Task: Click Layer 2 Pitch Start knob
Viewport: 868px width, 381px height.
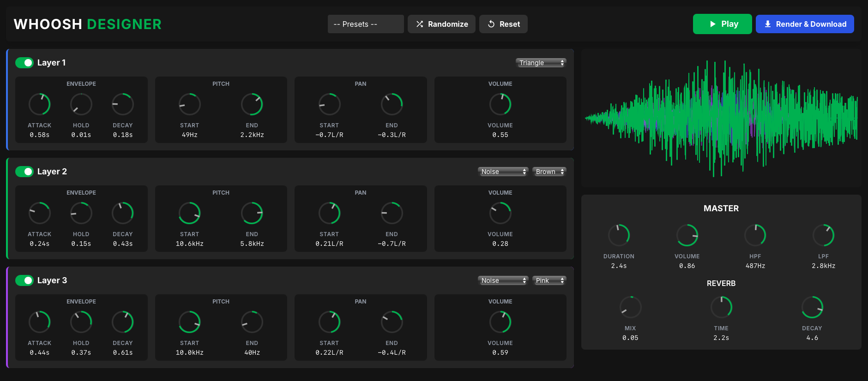Action: tap(190, 213)
